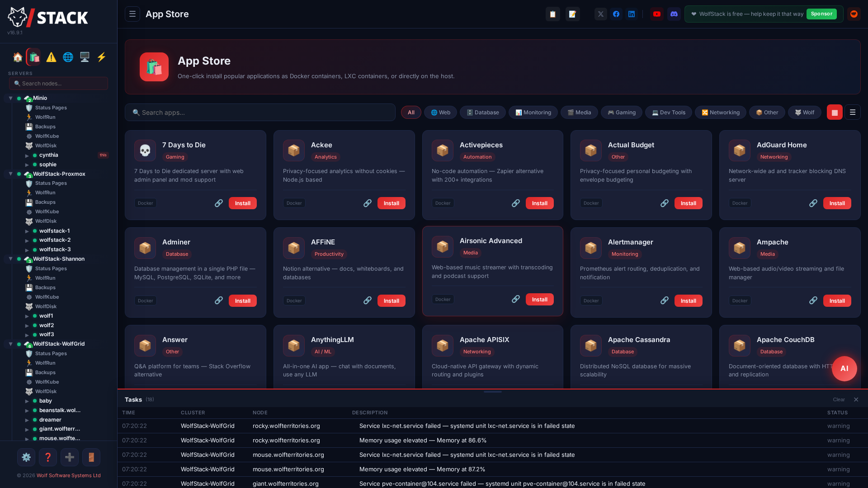Image resolution: width=868 pixels, height=488 pixels.
Task: Open WolfDisk under WolfStack-WolfGrid
Action: tap(46, 392)
